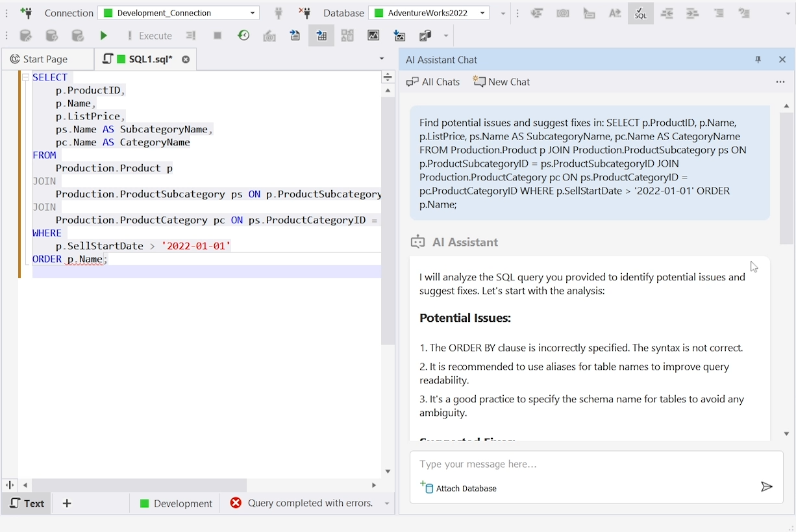This screenshot has width=796, height=532.
Task: Click the database icon with checkmark badge
Action: pyautogui.click(x=77, y=36)
